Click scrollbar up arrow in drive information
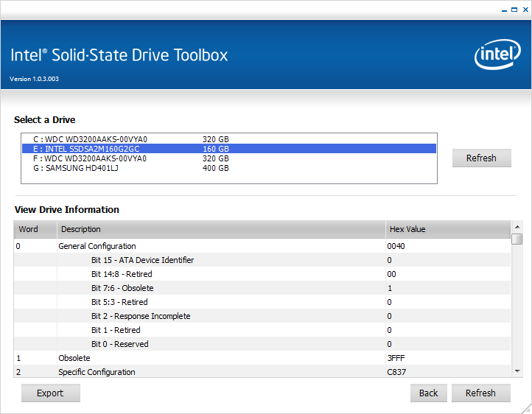The image size is (532, 414). [x=517, y=227]
